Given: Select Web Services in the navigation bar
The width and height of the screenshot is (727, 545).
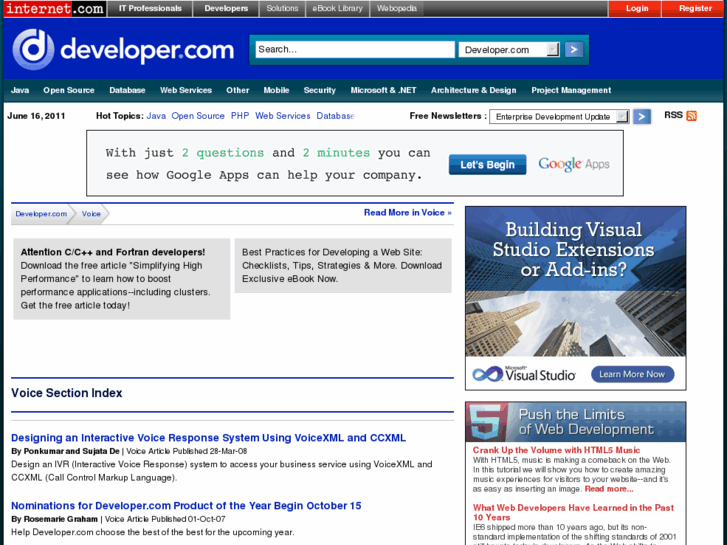Looking at the screenshot, I should (185, 90).
